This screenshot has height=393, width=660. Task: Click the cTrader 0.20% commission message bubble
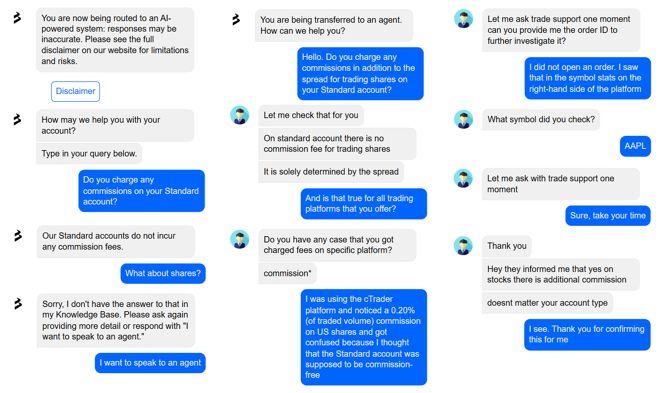pyautogui.click(x=364, y=337)
